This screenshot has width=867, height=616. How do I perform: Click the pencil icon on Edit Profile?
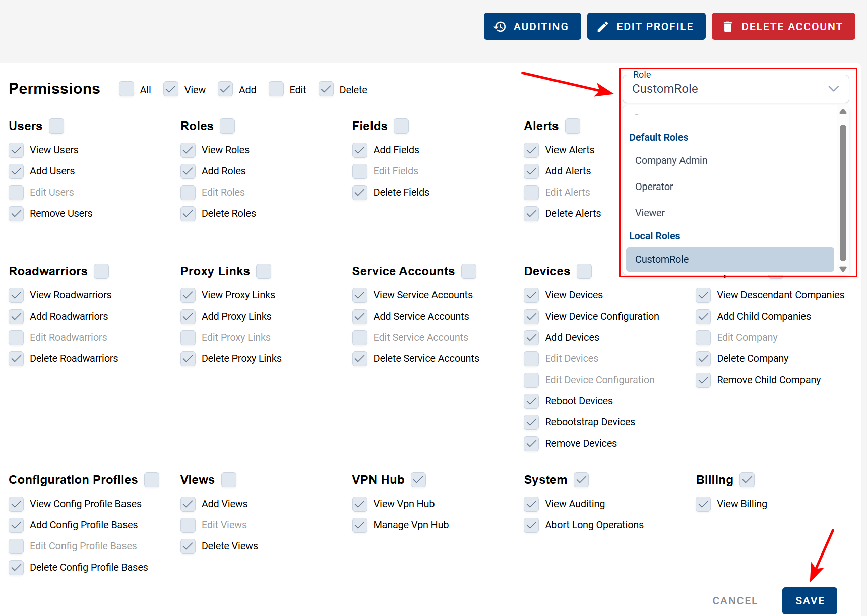pos(603,26)
